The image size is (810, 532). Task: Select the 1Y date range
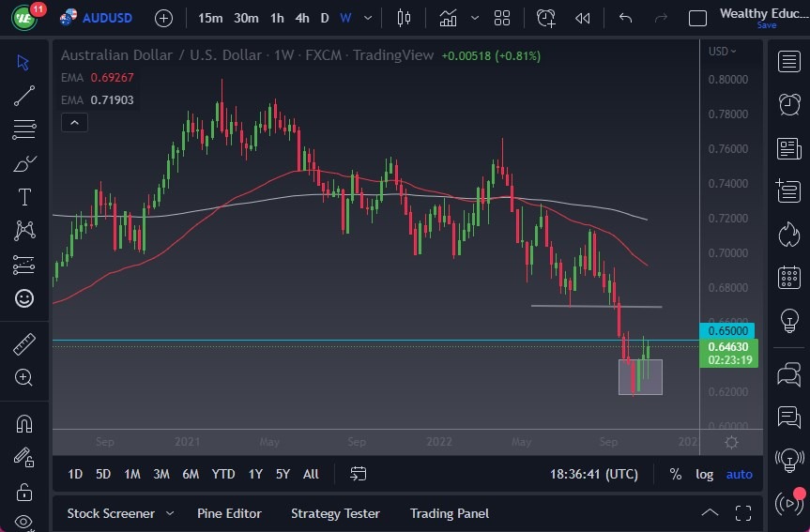coord(254,474)
